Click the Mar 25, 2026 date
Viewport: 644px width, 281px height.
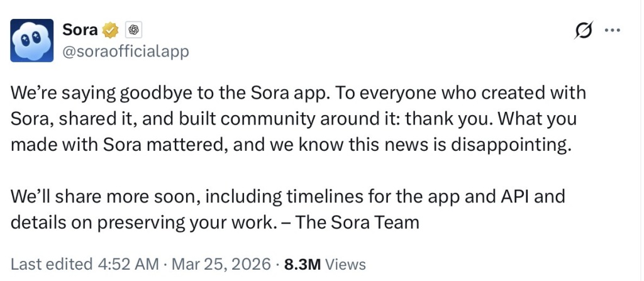coord(220,264)
